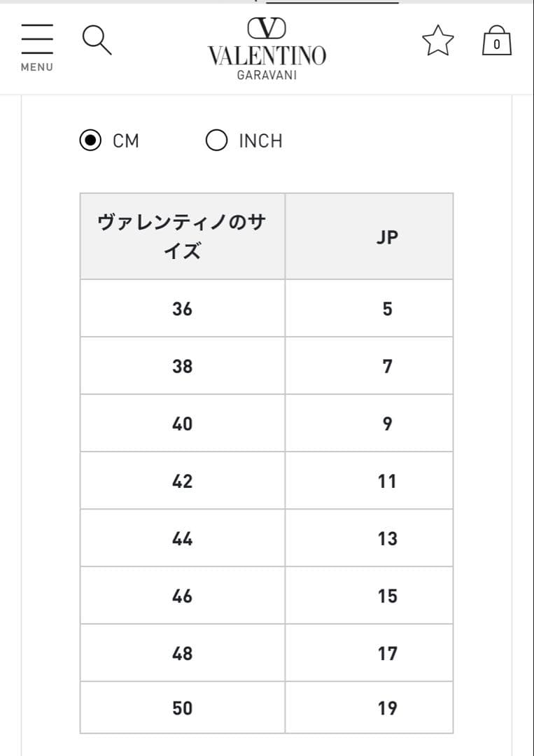Click JP size 9 cell
The height and width of the screenshot is (756, 534).
pos(387,423)
